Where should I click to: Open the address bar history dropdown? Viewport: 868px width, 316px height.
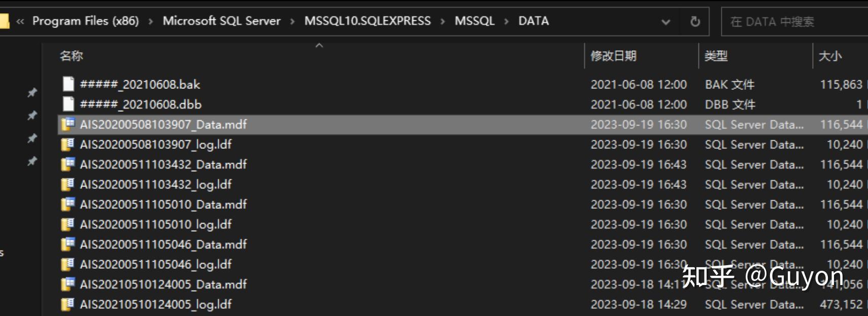tap(665, 22)
